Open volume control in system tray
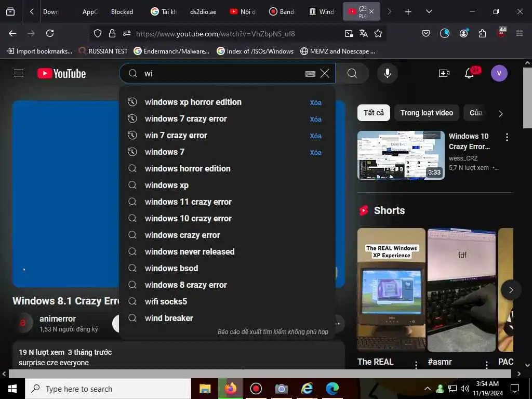This screenshot has height=399, width=532. pos(465,389)
